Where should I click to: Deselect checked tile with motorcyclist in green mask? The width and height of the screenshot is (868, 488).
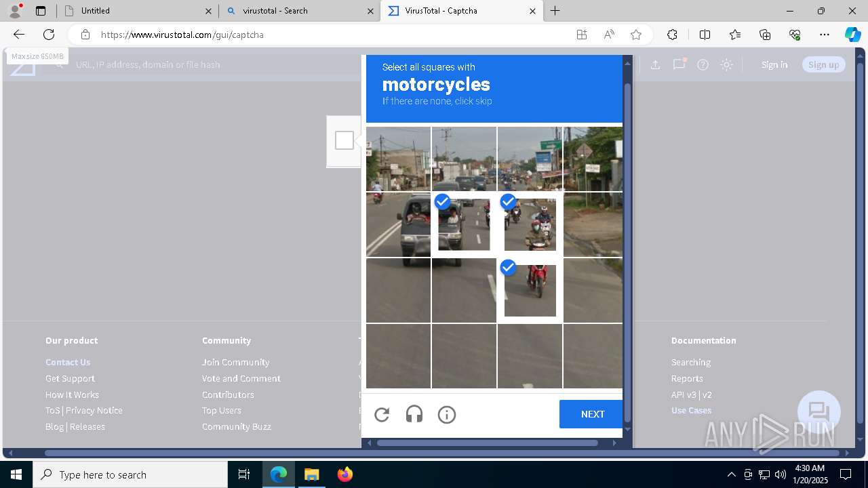[530, 224]
